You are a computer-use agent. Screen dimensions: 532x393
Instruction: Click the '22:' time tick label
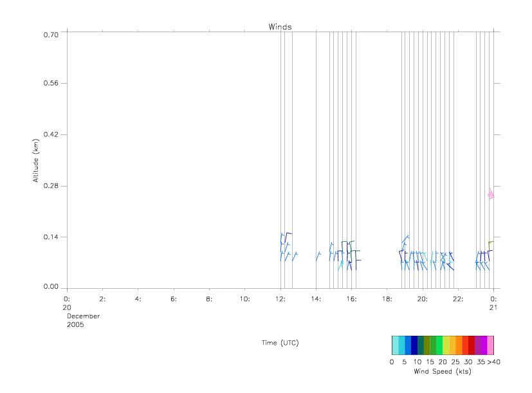click(458, 299)
